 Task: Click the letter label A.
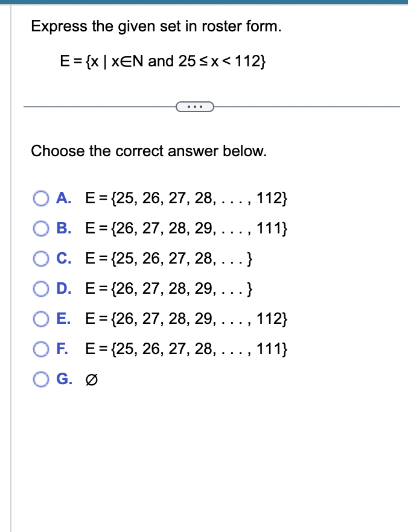click(64, 198)
